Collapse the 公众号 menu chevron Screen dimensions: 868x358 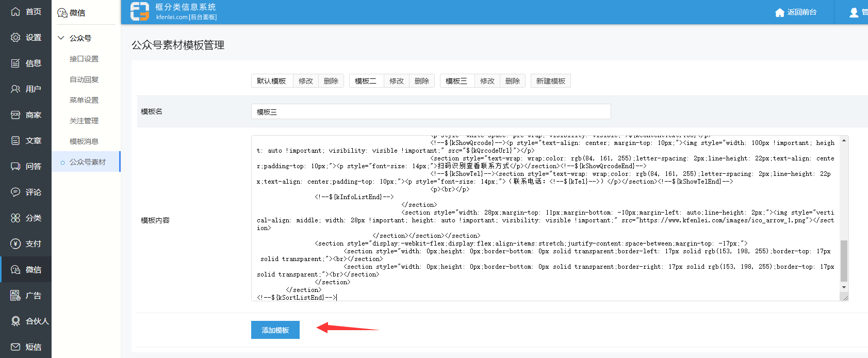point(61,38)
